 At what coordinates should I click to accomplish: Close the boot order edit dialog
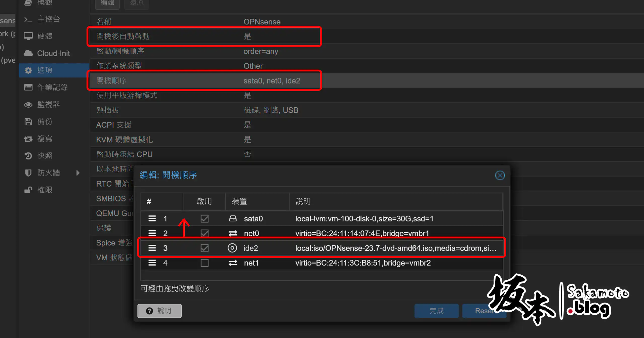[x=500, y=175]
